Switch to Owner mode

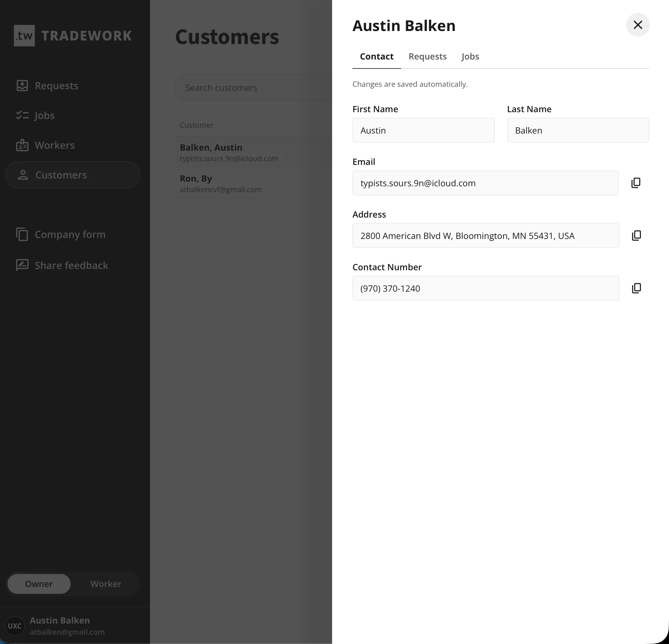(x=39, y=584)
